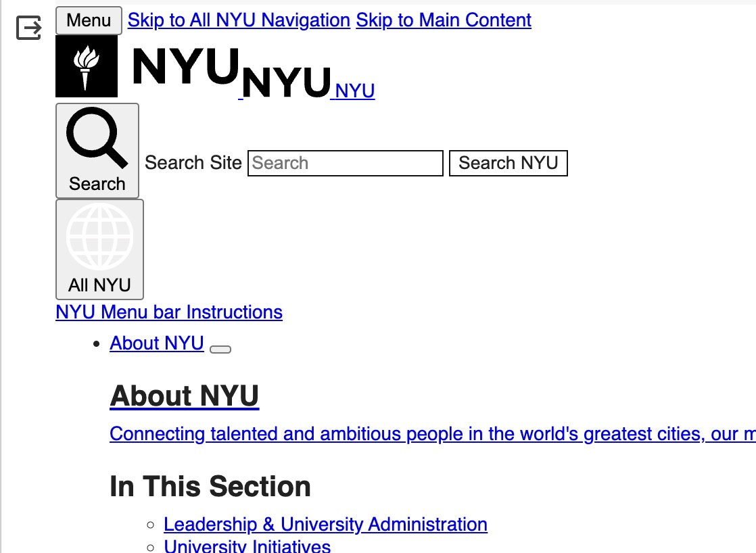Open the Menu button

89,20
